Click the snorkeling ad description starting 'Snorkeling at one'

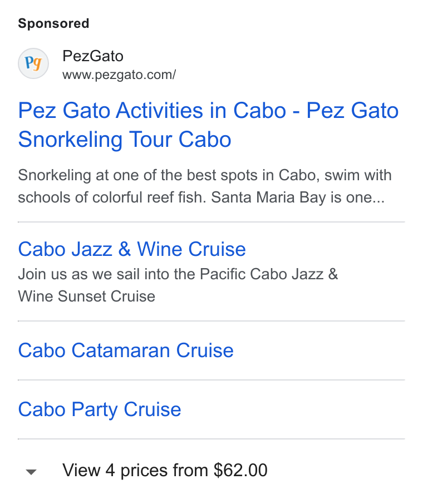pyautogui.click(x=205, y=186)
